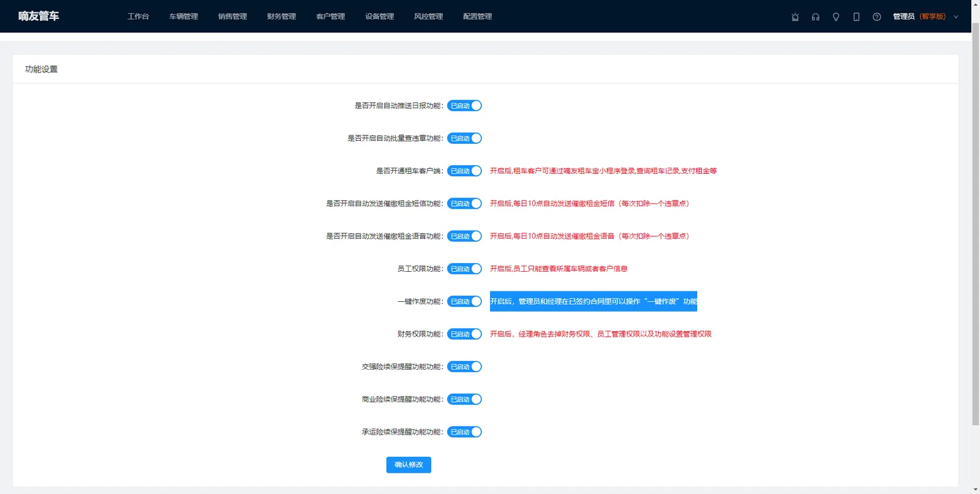980x494 pixels.
Task: Toggle the 商业险续保提醒 switch
Action: (464, 399)
